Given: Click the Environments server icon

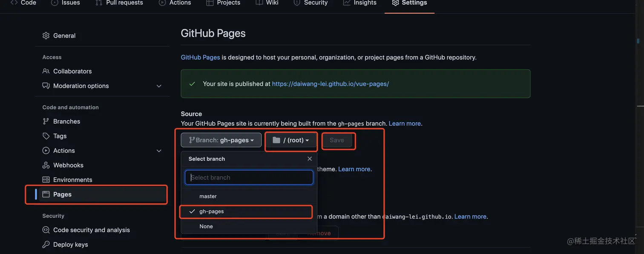Looking at the screenshot, I should 46,180.
